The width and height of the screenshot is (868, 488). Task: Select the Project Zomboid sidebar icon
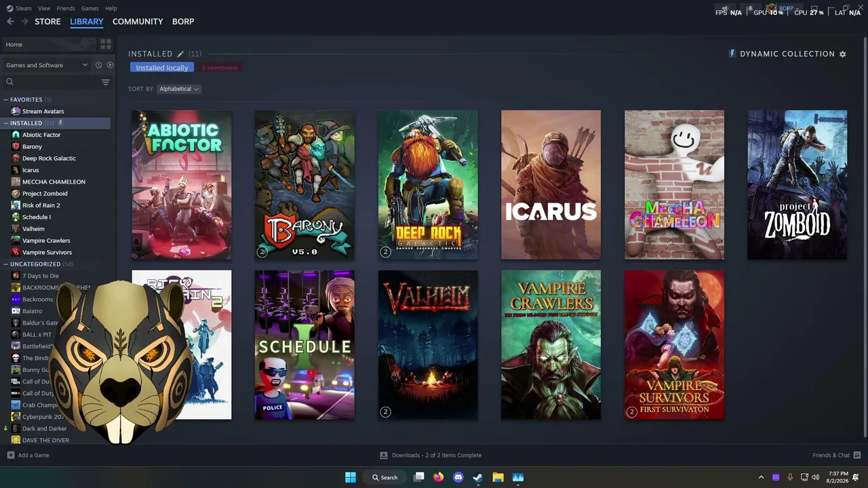(16, 194)
